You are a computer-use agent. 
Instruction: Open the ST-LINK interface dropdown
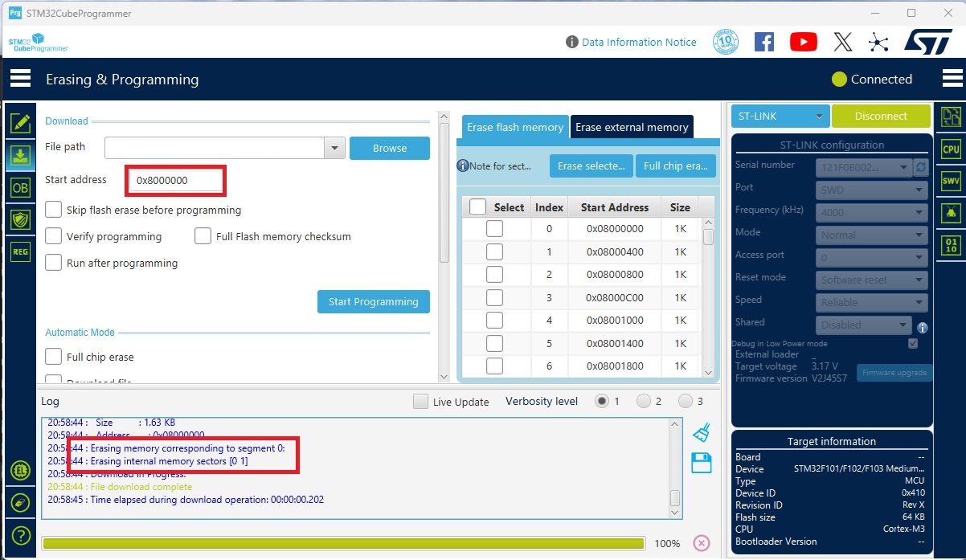point(780,116)
